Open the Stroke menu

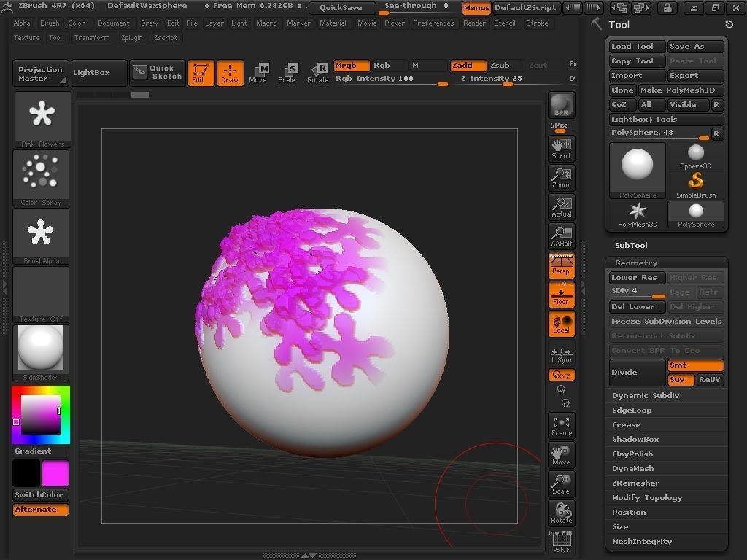point(537,23)
